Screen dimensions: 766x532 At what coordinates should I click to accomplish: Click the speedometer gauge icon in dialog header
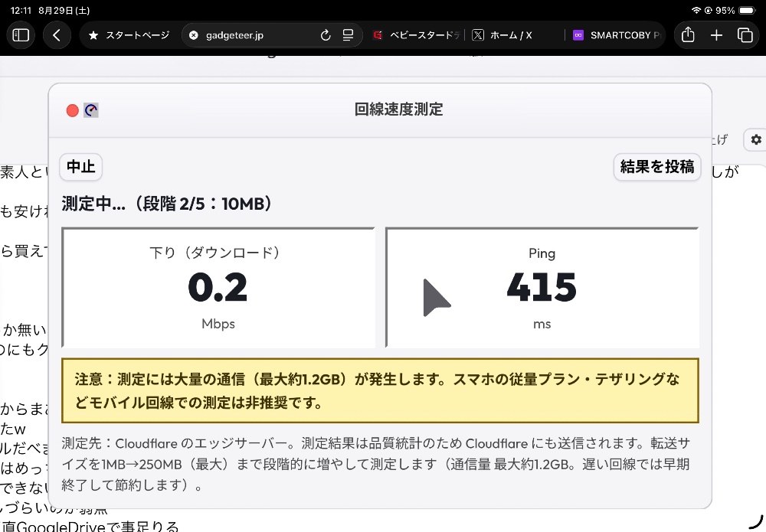pyautogui.click(x=91, y=110)
